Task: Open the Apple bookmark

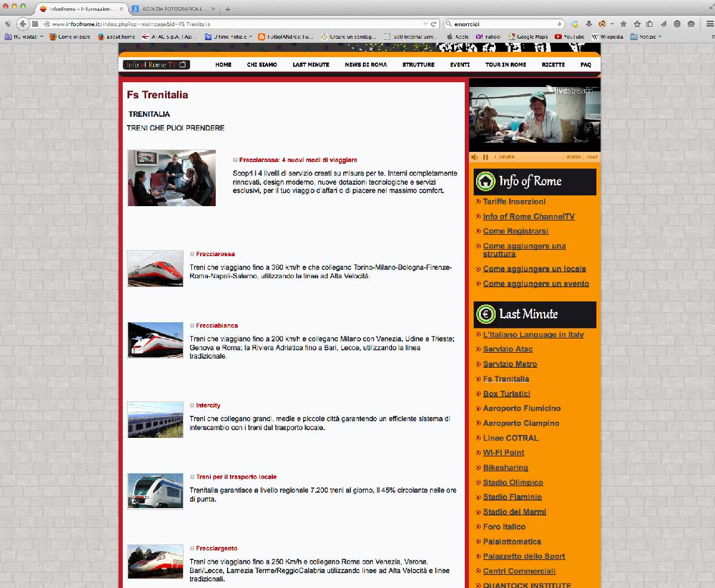Action: point(457,37)
